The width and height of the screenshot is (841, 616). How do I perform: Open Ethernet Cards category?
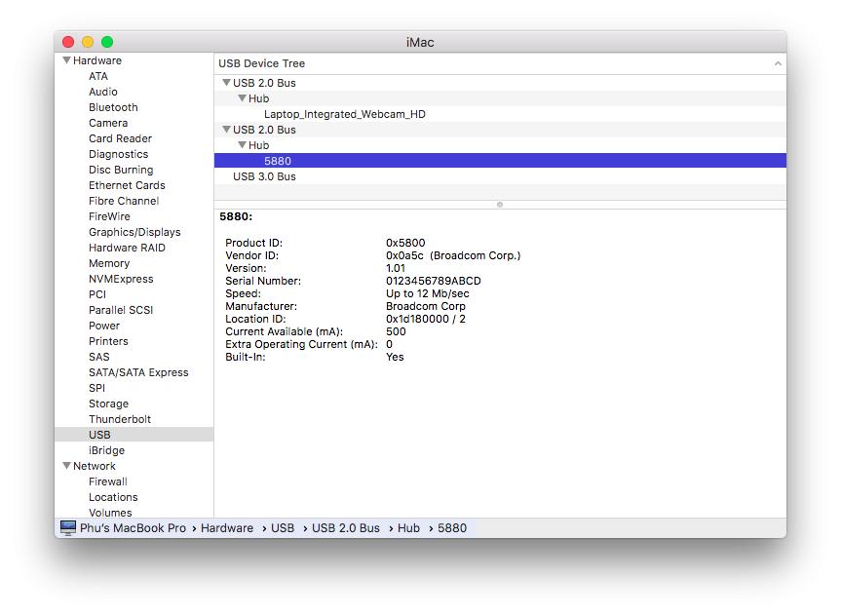tap(127, 185)
